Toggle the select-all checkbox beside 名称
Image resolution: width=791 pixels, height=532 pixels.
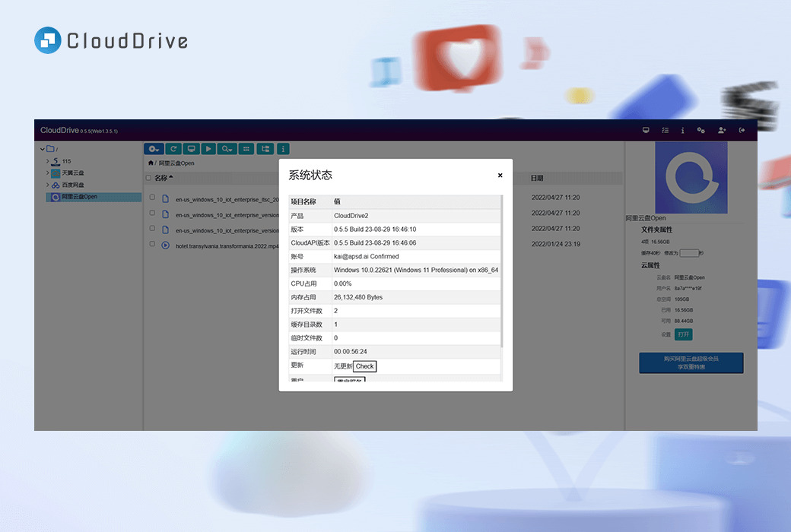point(149,179)
